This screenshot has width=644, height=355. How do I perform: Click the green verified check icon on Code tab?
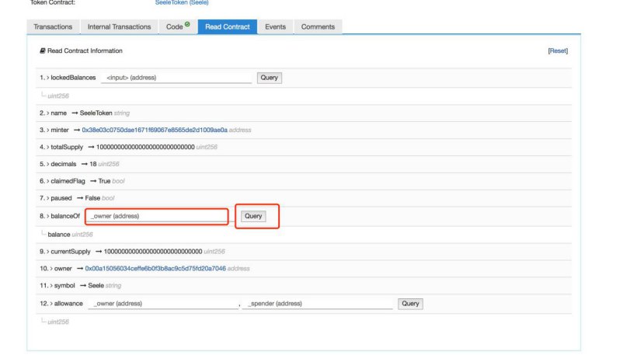tap(187, 24)
